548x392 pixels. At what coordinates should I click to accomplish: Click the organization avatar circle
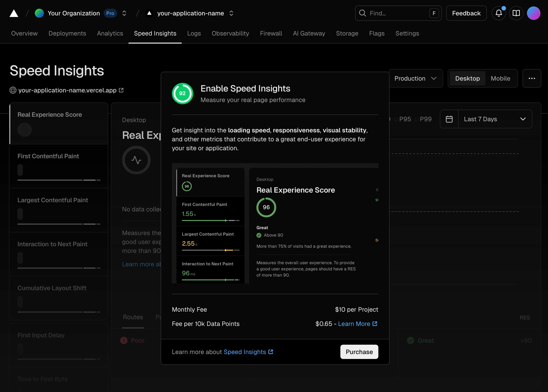point(39,13)
